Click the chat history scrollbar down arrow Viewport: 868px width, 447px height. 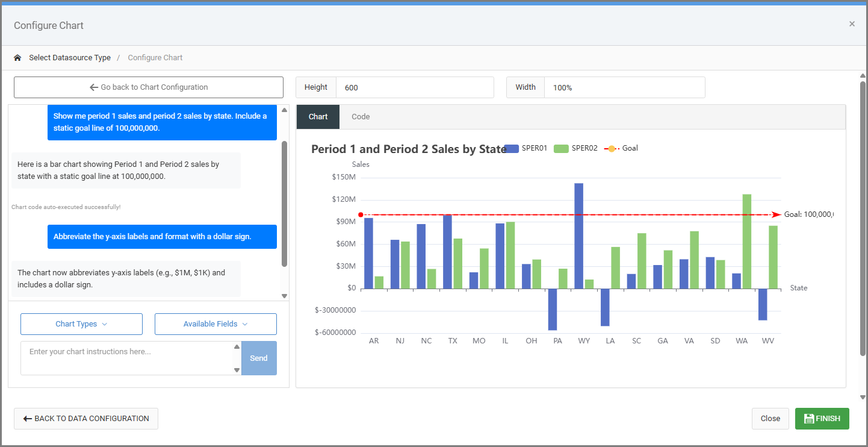tap(285, 296)
